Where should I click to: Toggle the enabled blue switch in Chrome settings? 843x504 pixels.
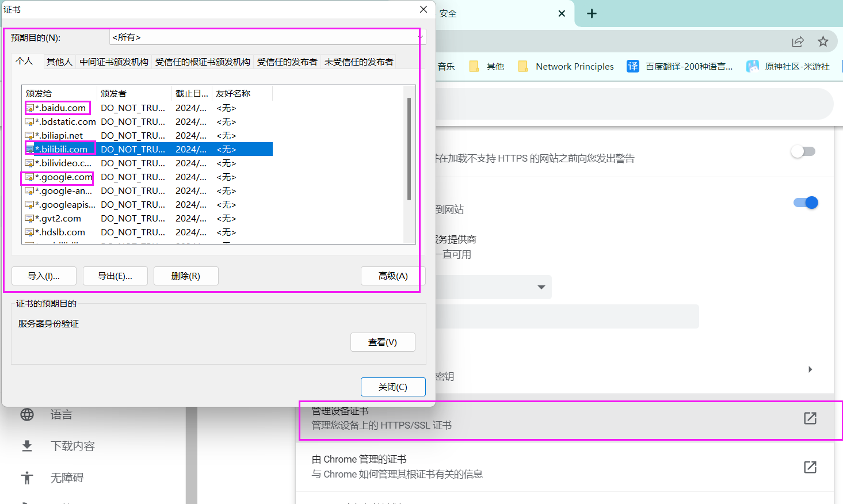point(806,203)
